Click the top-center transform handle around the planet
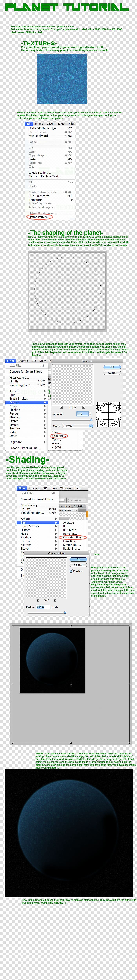Image resolution: width=137 pixels, height=980 pixels. point(71,625)
